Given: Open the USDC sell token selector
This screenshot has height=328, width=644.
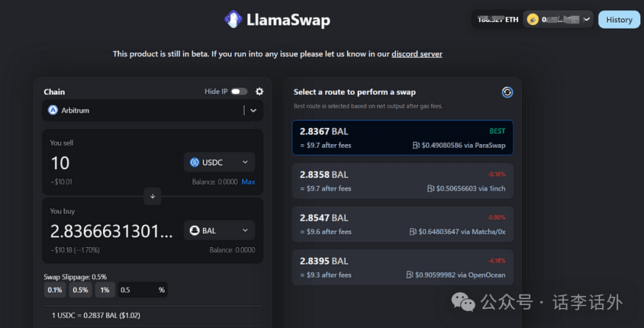Looking at the screenshot, I should click(x=219, y=162).
